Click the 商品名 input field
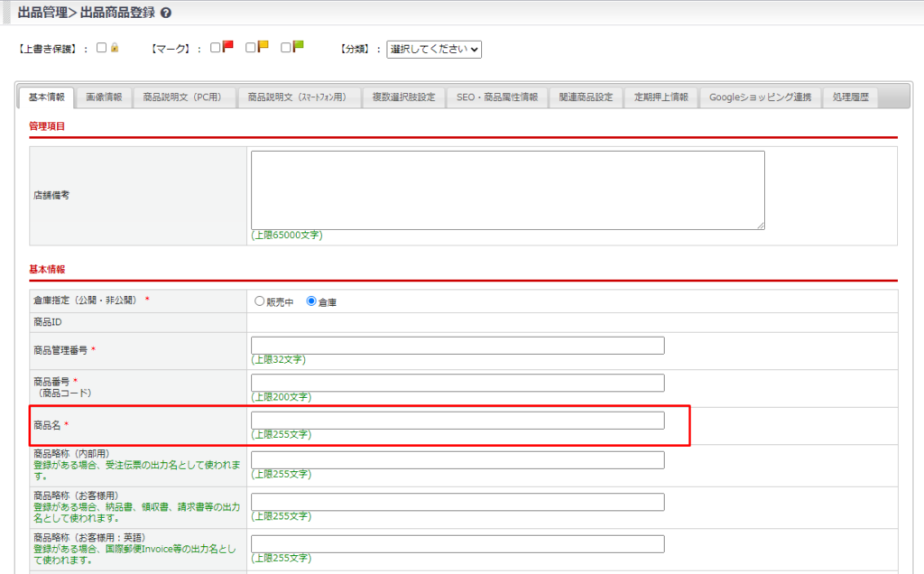The height and width of the screenshot is (574, 924). click(457, 421)
